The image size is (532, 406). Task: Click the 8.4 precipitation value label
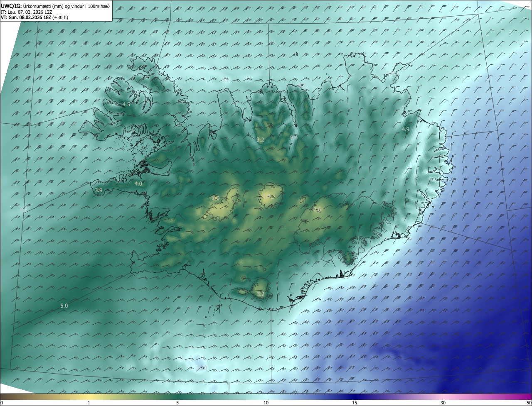(294, 137)
